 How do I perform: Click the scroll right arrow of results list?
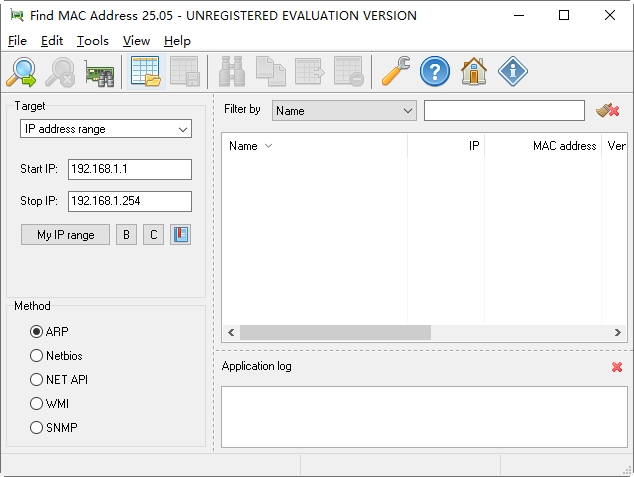pos(617,332)
